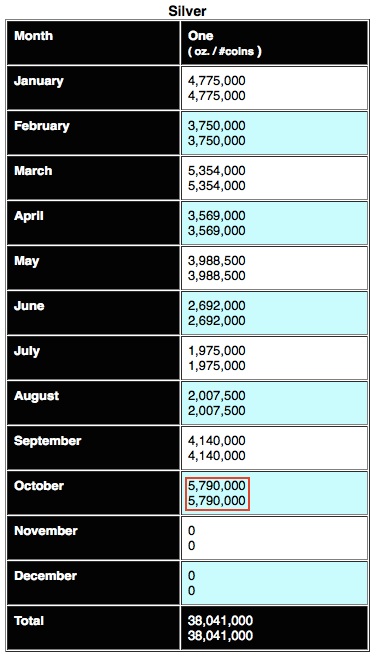376x657 pixels.
Task: Click the Total 38,041,000 cell
Action: tap(274, 628)
